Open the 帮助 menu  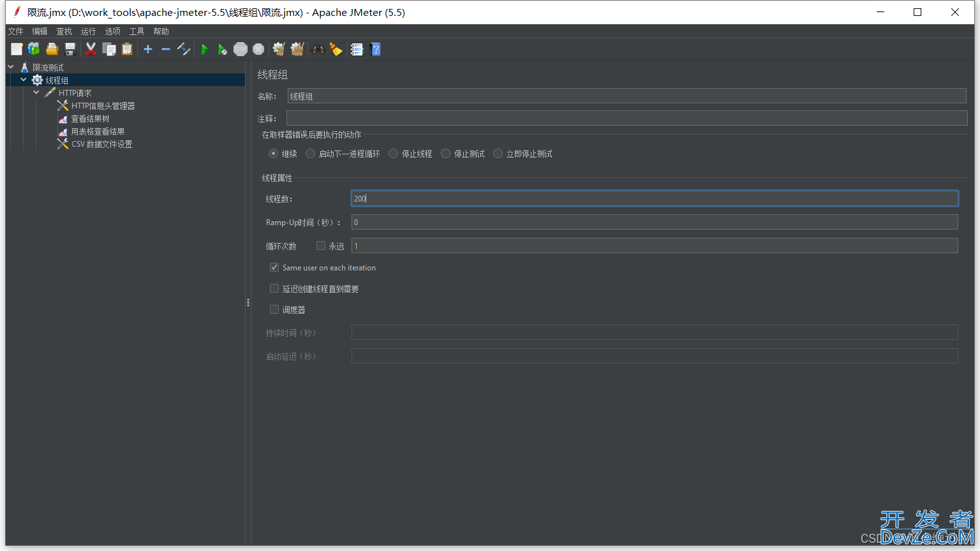point(161,31)
